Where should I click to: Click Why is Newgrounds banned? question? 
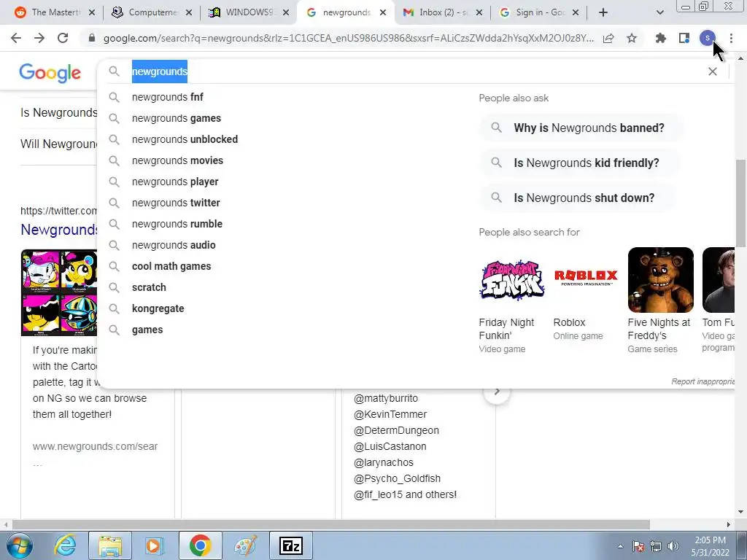[581, 128]
